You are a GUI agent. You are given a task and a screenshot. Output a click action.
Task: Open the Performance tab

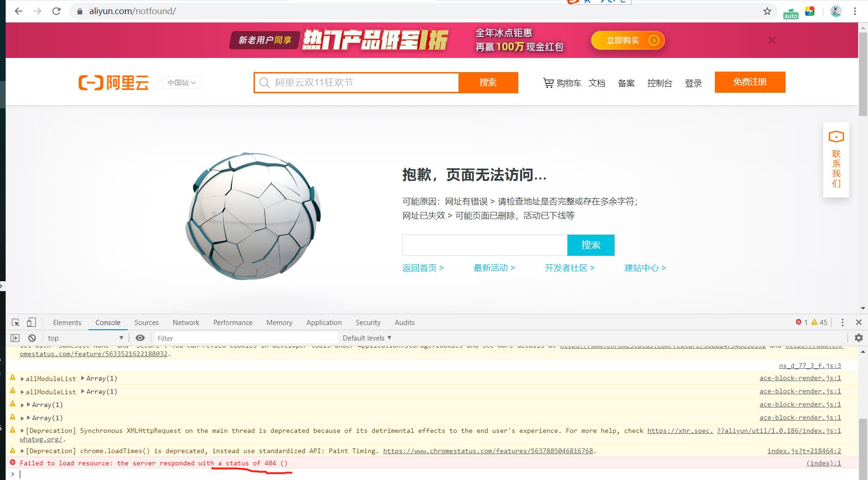(233, 323)
